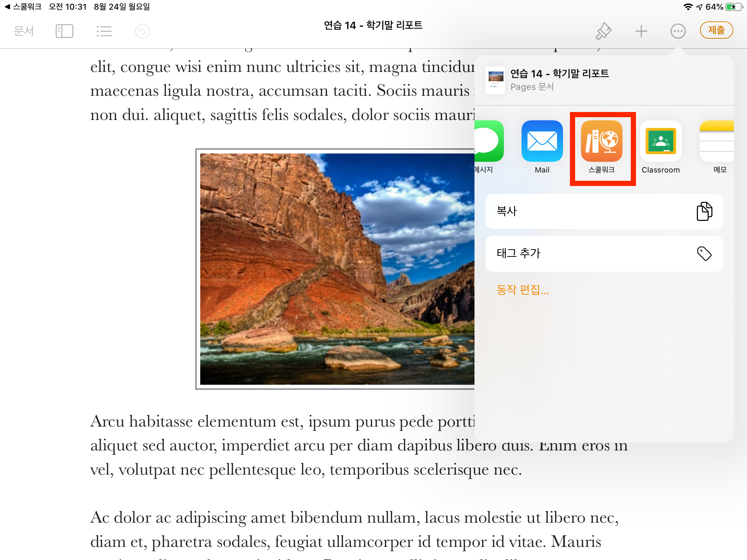Open the table of contents list icon
747x560 pixels.
104,31
